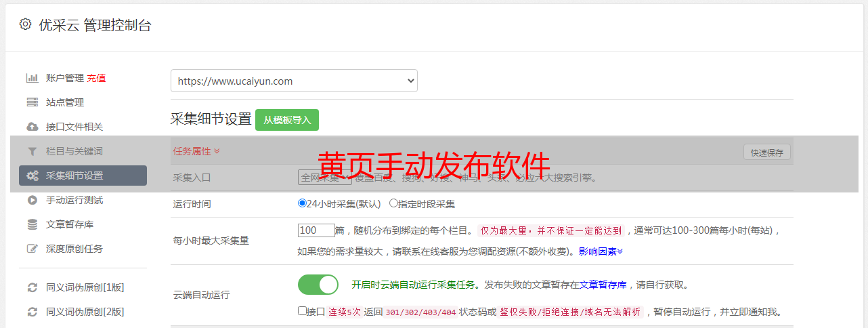Image resolution: width=868 pixels, height=328 pixels.
Task: Click the gear icon beside 优采云 管理控制台
Action: [x=25, y=24]
